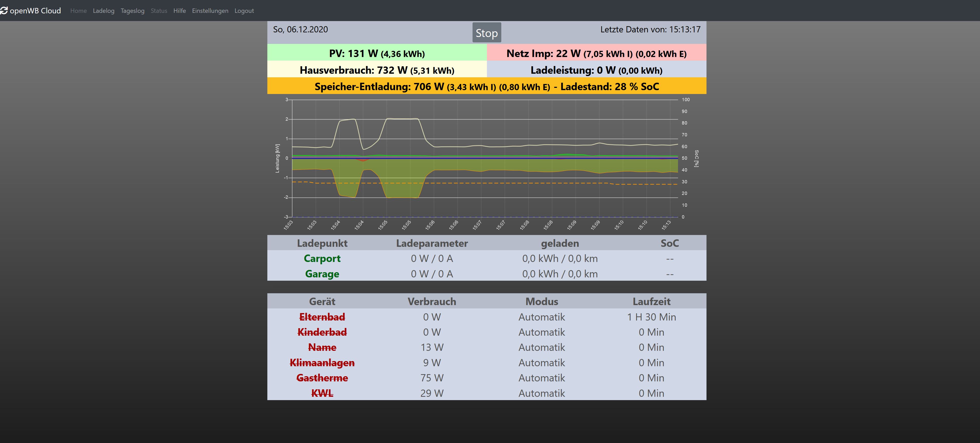Enable the Kinderbad device
The height and width of the screenshot is (443, 980).
(322, 332)
